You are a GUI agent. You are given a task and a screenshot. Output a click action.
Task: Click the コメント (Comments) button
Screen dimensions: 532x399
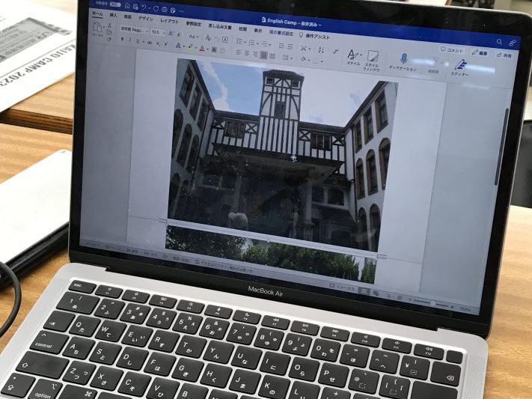(x=452, y=50)
